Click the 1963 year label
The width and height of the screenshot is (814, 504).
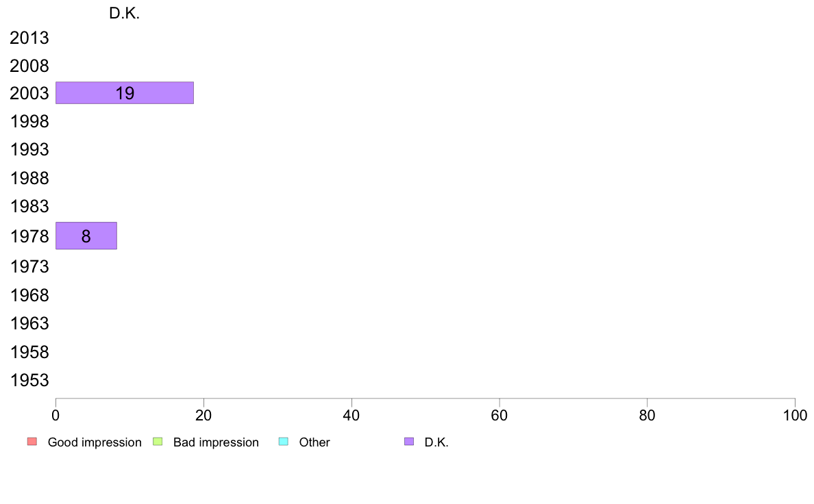pyautogui.click(x=29, y=323)
